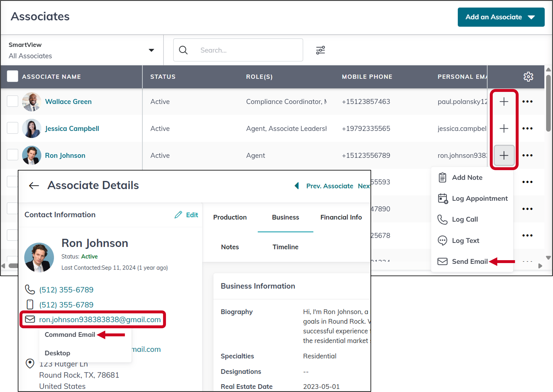The width and height of the screenshot is (553, 392).
Task: Click the Compliance Coordinator role cell
Action: coord(286,102)
